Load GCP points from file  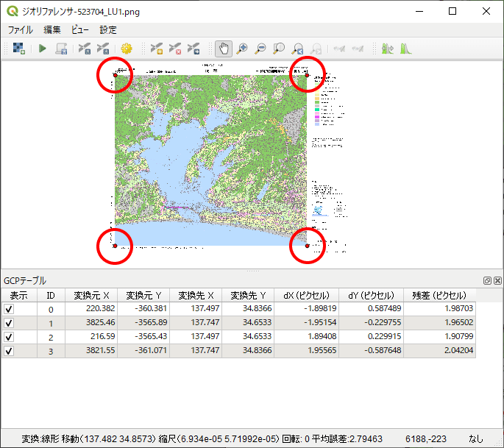click(85, 49)
